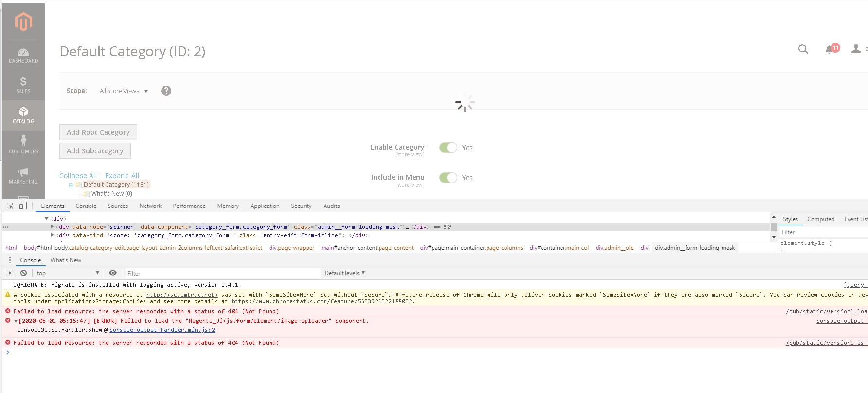
Task: Click the scope help question icon
Action: (166, 91)
